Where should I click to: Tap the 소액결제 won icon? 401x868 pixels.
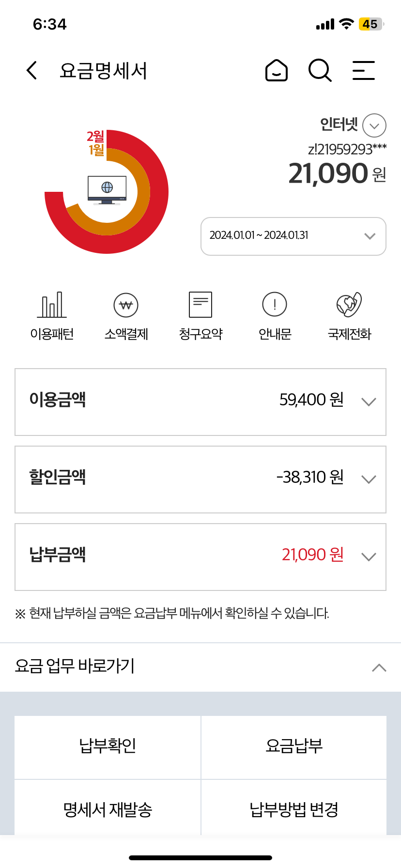[126, 305]
